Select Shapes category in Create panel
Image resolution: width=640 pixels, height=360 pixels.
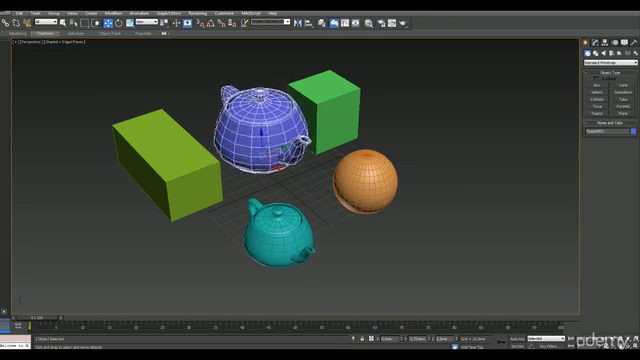pyautogui.click(x=596, y=53)
